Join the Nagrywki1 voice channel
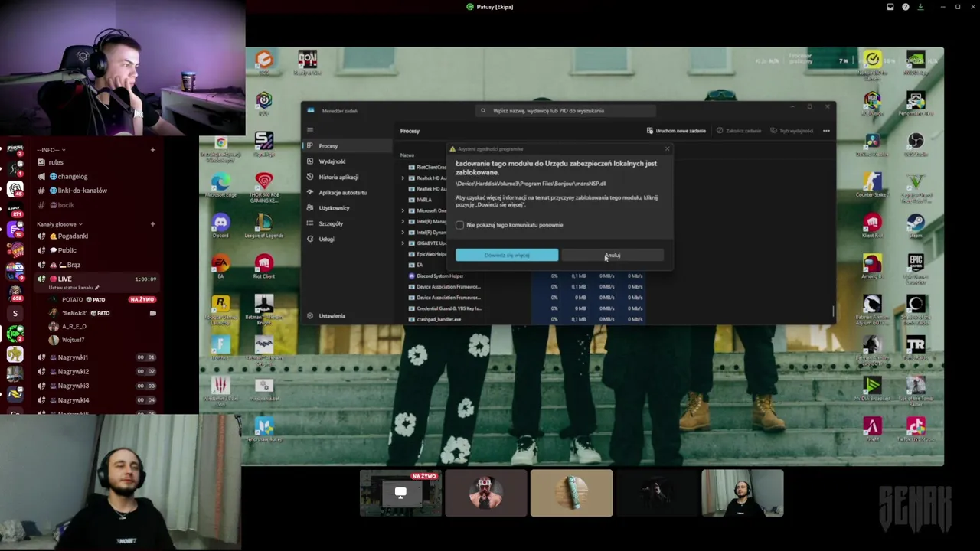 pos(96,357)
